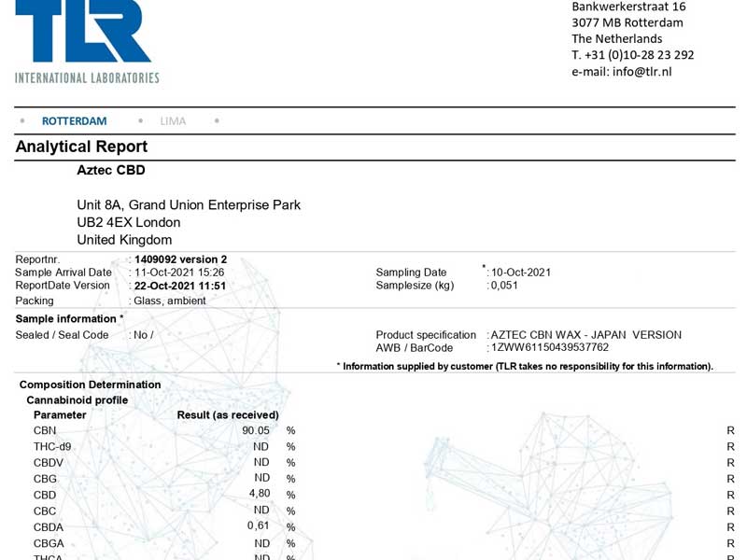This screenshot has width=747, height=560.
Task: Click report number 1409092 version 2
Action: (x=181, y=259)
